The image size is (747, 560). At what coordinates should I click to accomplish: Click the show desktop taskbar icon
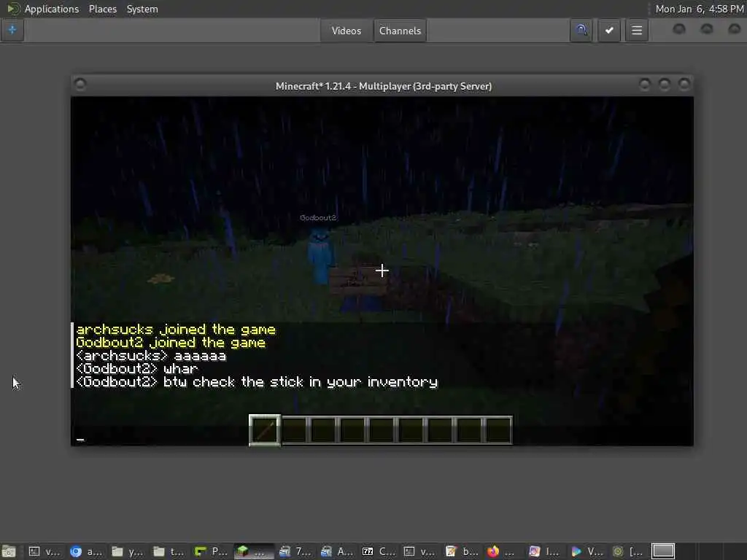tap(9, 551)
